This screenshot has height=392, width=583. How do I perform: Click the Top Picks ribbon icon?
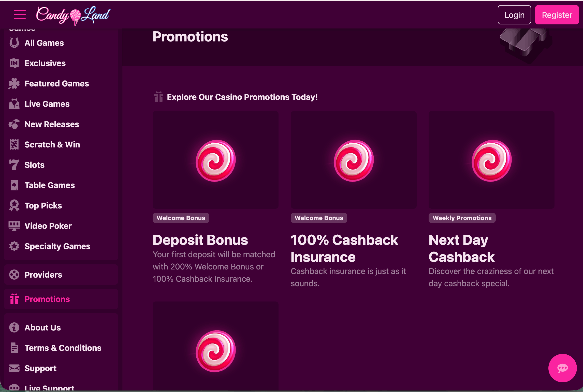[14, 205]
